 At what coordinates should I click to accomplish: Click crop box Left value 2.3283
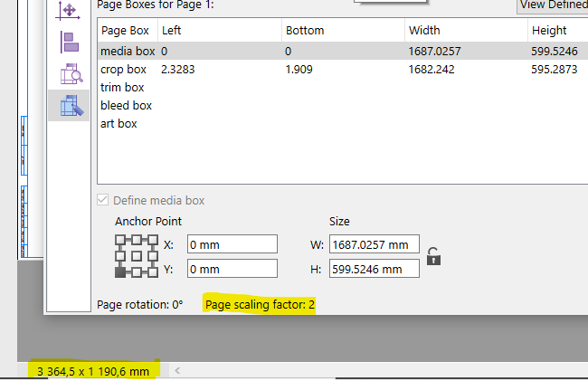coord(177,70)
